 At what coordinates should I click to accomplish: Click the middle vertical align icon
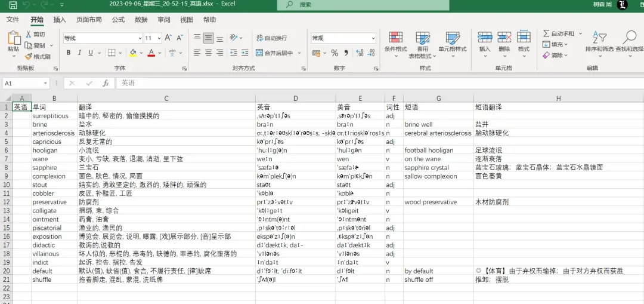(x=209, y=38)
